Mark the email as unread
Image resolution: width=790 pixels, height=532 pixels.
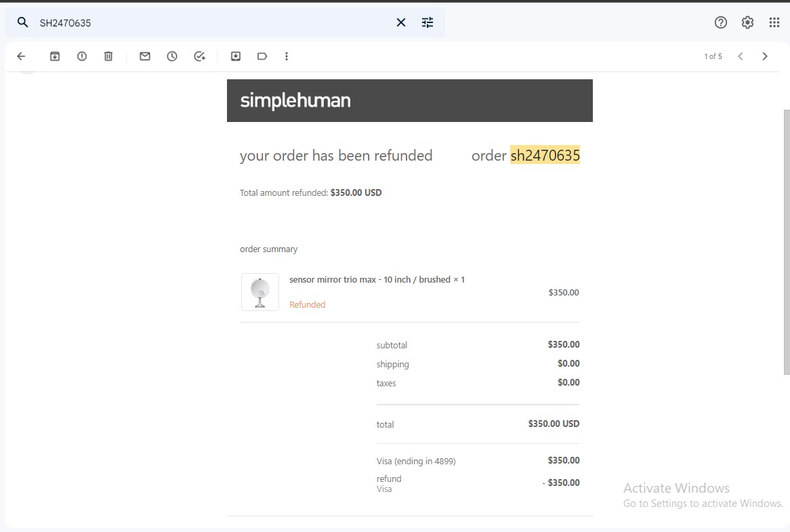[145, 56]
